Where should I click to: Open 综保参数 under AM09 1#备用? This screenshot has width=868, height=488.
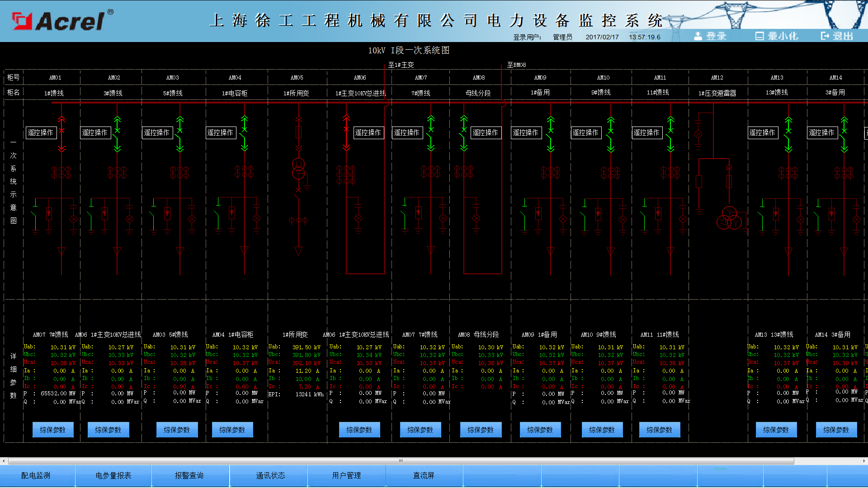(x=540, y=430)
